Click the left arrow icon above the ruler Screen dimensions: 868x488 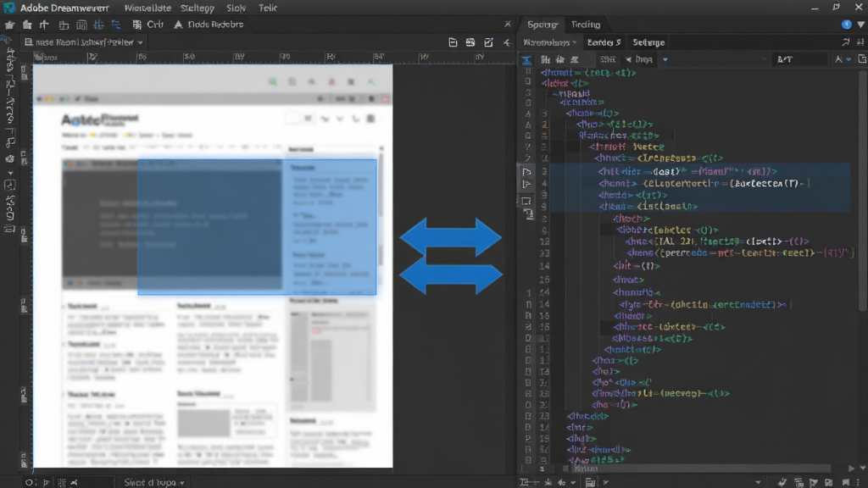click(x=507, y=42)
